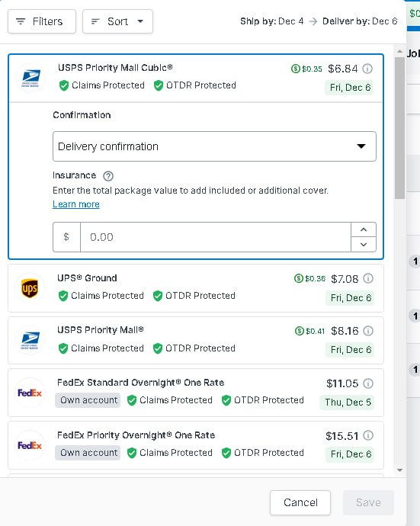Open the info icon for USPS Priority Mail Cubic
Viewport: 420px width, 526px height.
click(x=367, y=69)
